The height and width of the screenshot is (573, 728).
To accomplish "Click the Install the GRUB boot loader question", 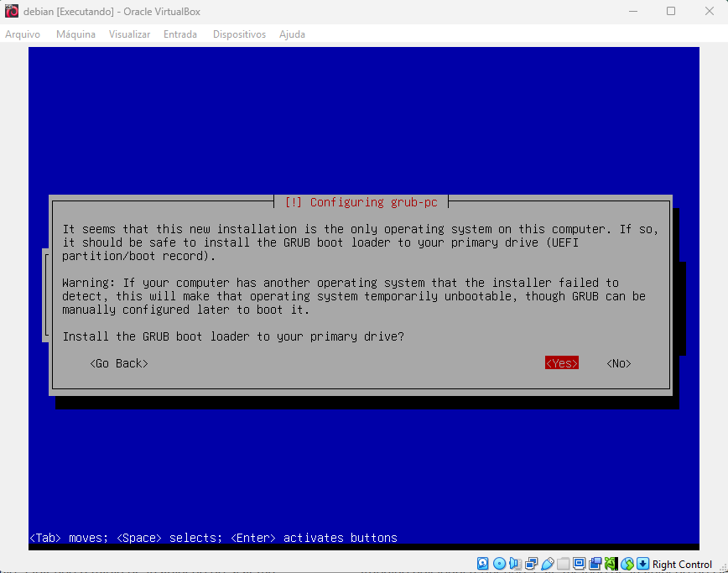I will click(x=233, y=336).
